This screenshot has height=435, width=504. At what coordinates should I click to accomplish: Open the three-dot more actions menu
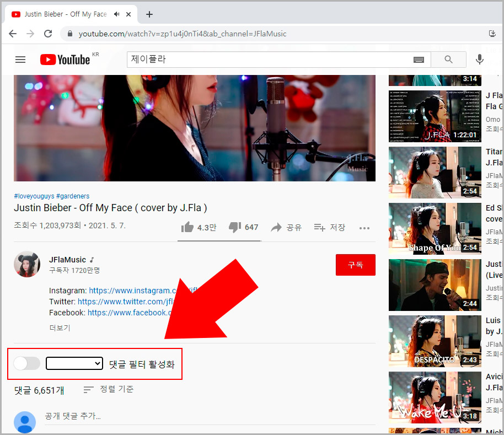[x=364, y=228]
